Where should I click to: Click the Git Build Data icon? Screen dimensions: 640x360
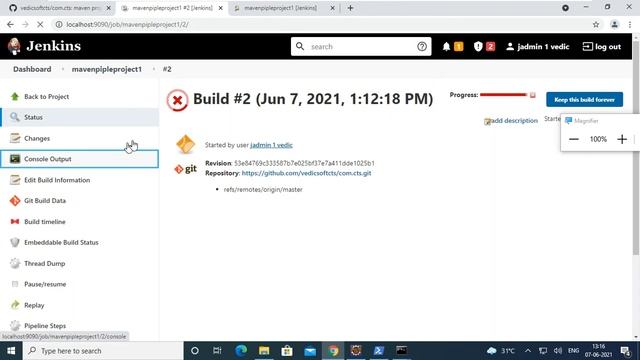point(15,200)
